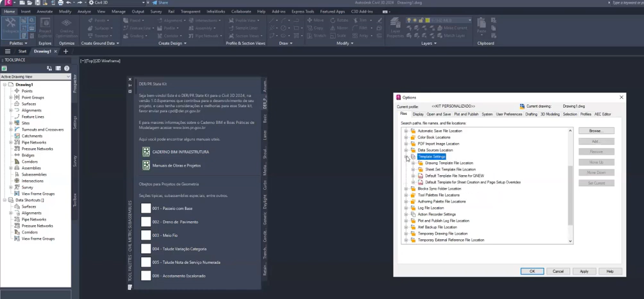The width and height of the screenshot is (644, 299).
Task: Collapse the Template Settings tree node
Action: pyautogui.click(x=406, y=157)
